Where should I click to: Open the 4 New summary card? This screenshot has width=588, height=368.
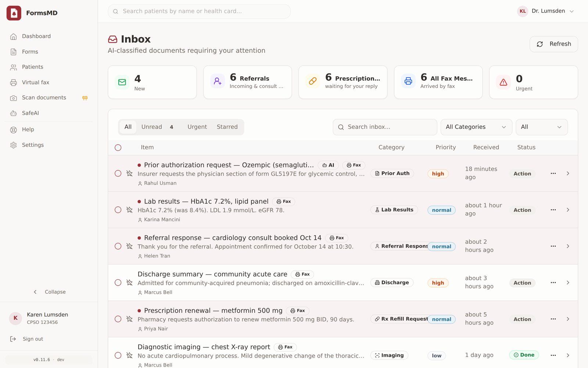point(152,82)
